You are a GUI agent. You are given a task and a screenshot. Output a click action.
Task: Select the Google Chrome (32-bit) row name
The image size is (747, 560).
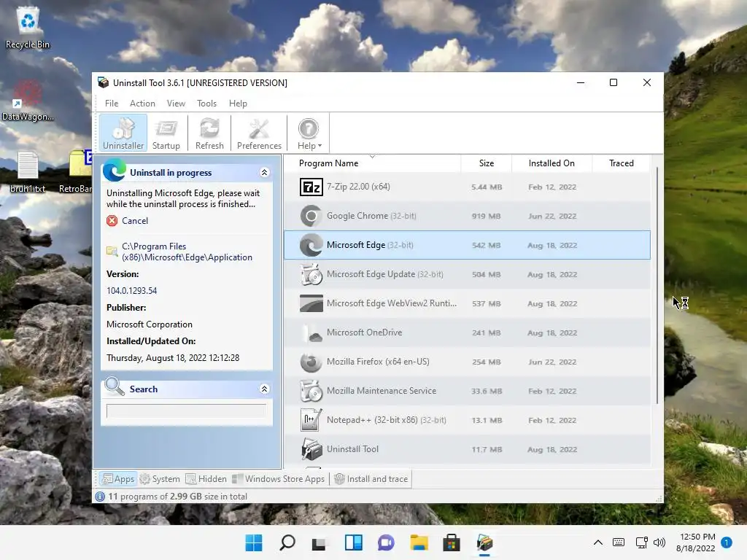click(x=371, y=216)
